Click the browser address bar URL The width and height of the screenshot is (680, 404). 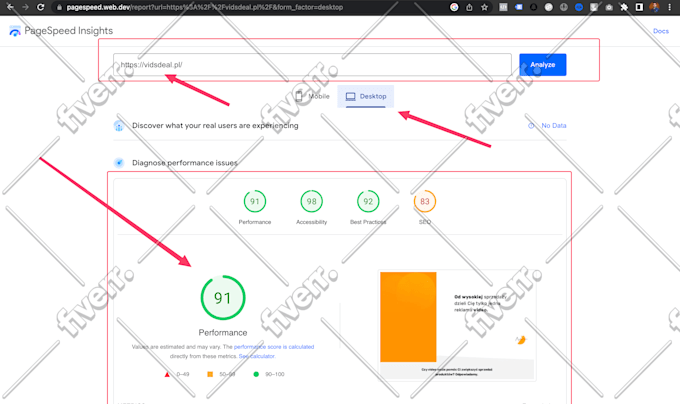point(205,7)
